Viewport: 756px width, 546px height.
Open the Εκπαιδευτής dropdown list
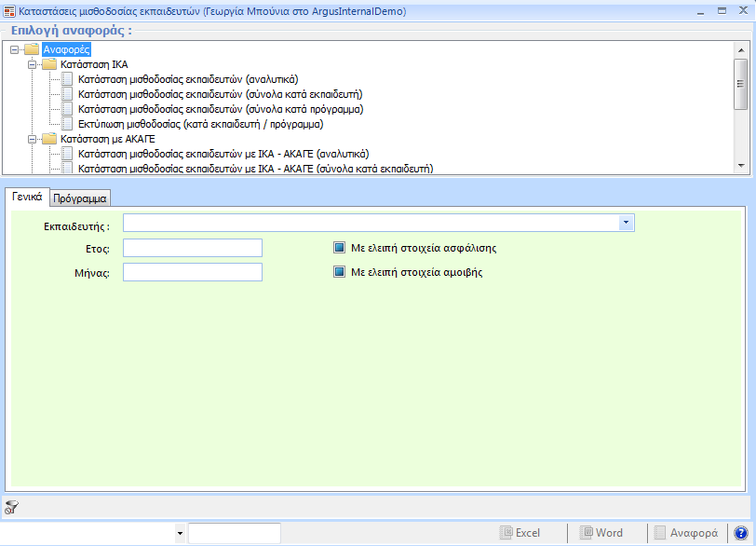(x=627, y=223)
